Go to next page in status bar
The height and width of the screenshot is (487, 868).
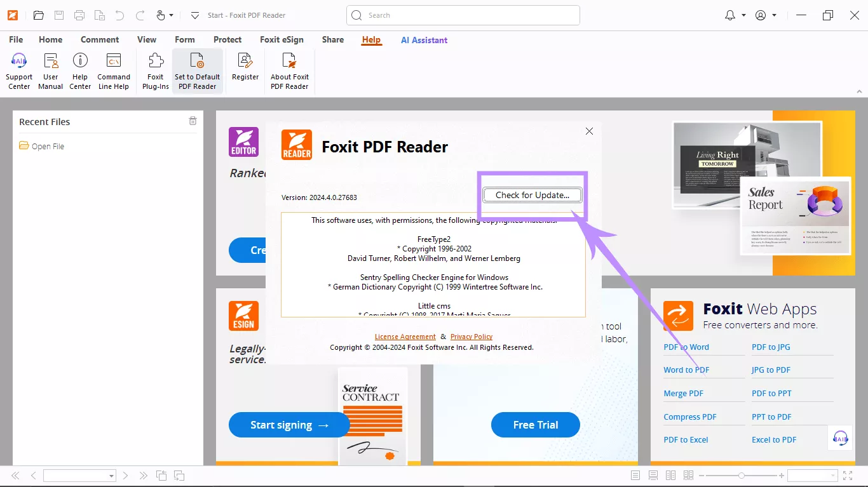click(125, 476)
